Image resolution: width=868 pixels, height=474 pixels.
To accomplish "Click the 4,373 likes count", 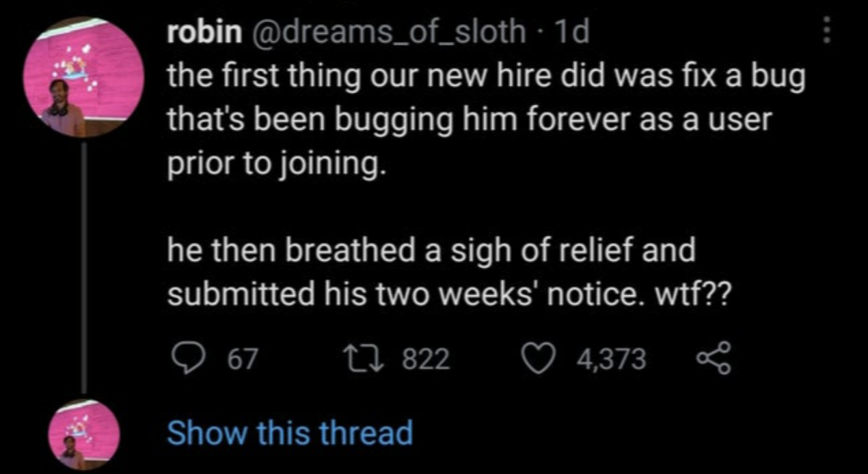I will [611, 359].
